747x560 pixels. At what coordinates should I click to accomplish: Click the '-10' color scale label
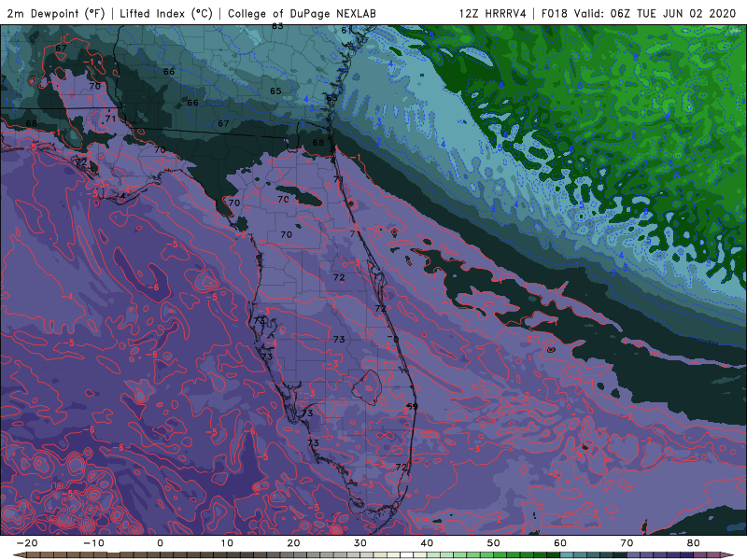point(93,543)
